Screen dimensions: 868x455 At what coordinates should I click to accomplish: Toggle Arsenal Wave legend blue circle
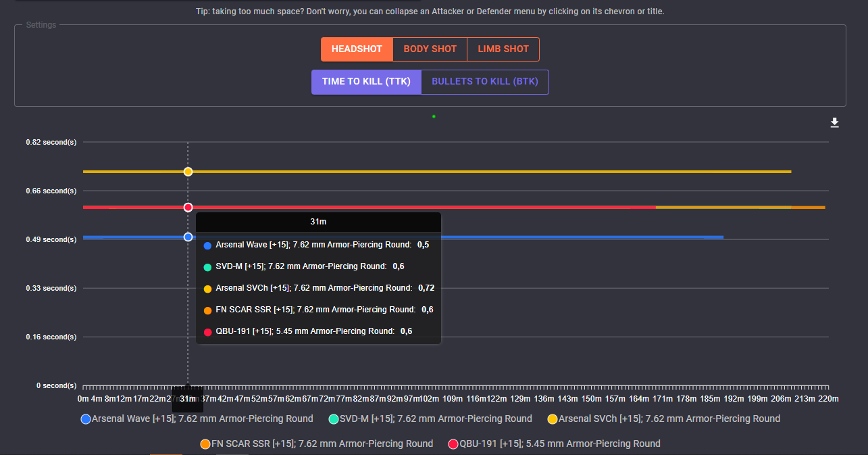coord(86,419)
